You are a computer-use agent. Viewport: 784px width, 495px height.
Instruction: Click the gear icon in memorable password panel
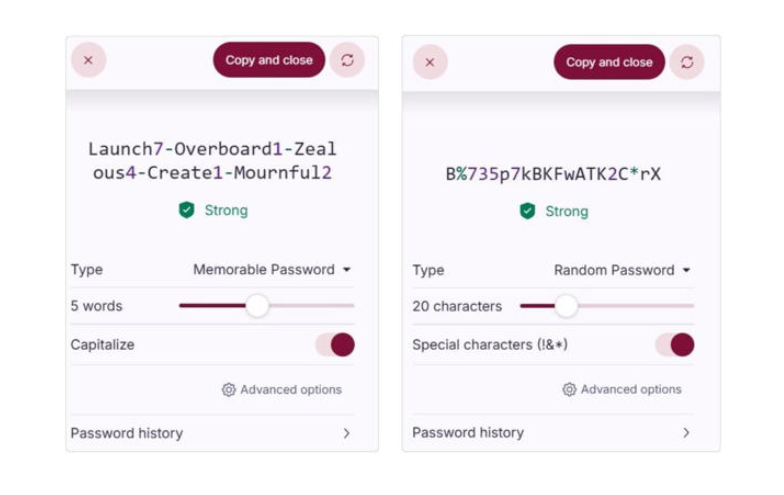[229, 390]
